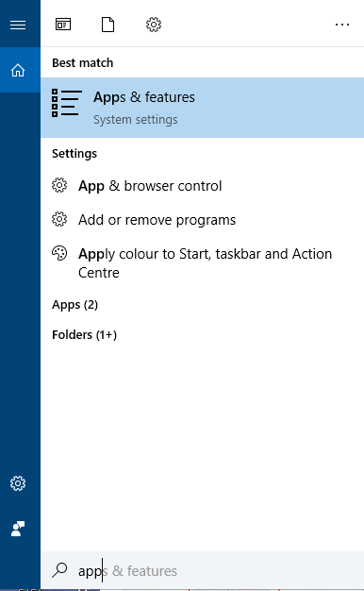The height and width of the screenshot is (591, 364).
Task: Click the palette icon beside Apply colour
Action: (x=59, y=253)
